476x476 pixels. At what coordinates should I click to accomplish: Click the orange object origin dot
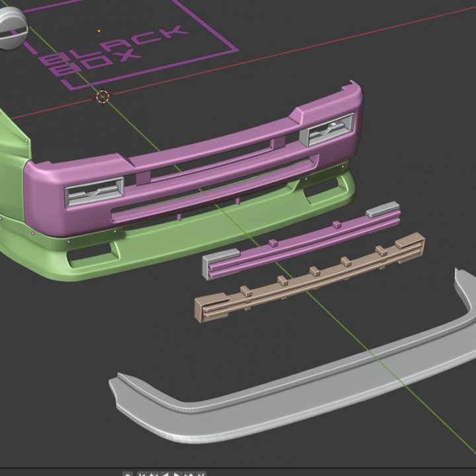99,30
